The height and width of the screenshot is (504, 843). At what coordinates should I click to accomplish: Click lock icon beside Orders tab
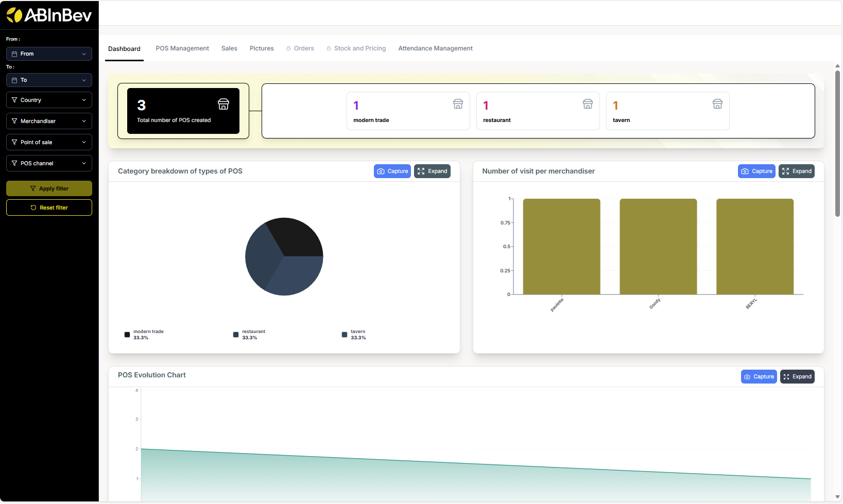click(288, 48)
